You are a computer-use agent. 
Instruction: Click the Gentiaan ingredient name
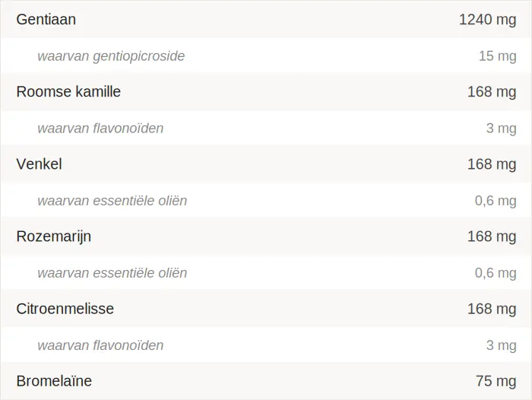click(x=46, y=20)
